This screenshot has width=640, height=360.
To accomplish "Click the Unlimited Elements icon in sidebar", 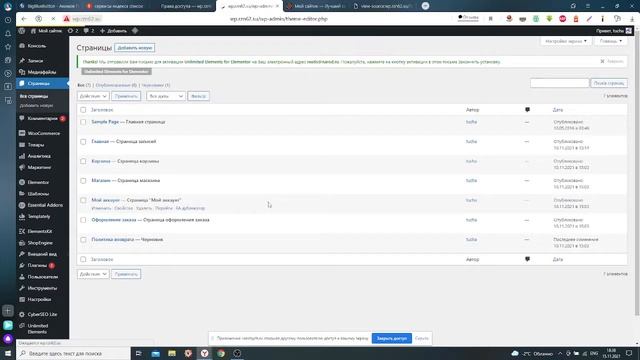I will coord(22,326).
